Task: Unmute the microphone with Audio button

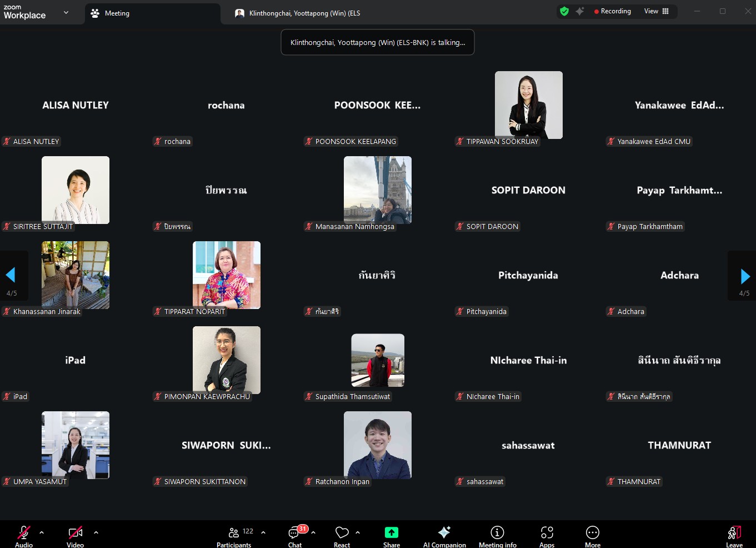Action: point(24,536)
